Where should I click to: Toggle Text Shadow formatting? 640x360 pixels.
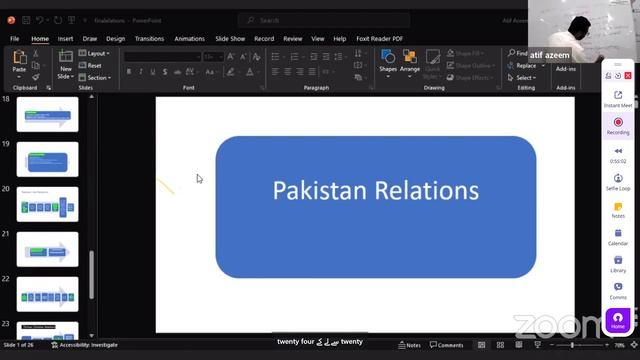[165, 72]
